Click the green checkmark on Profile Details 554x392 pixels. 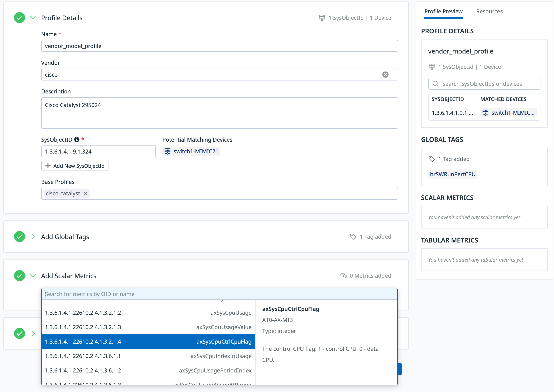[x=19, y=17]
